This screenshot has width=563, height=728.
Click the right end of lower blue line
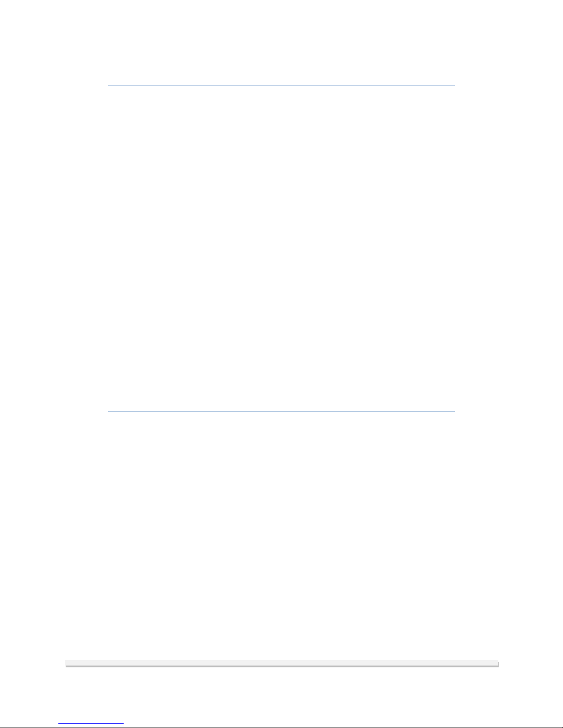coord(454,412)
